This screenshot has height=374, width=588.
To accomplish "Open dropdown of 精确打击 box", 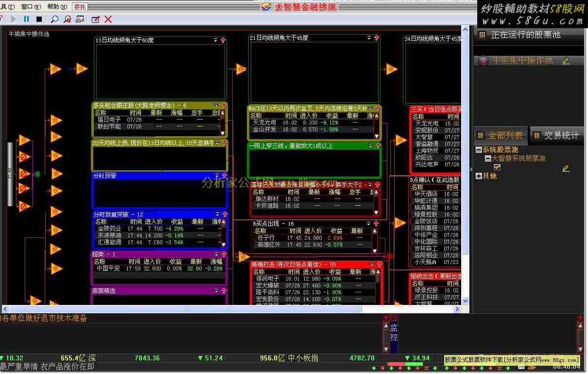I will 372,265.
